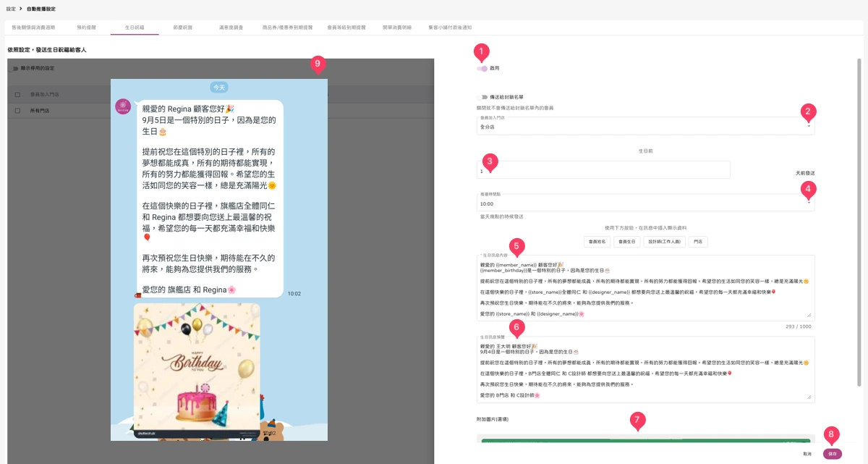Viewport: 868px width, 464px height.
Task: Toggle the 啟用 switch
Action: 482,69
